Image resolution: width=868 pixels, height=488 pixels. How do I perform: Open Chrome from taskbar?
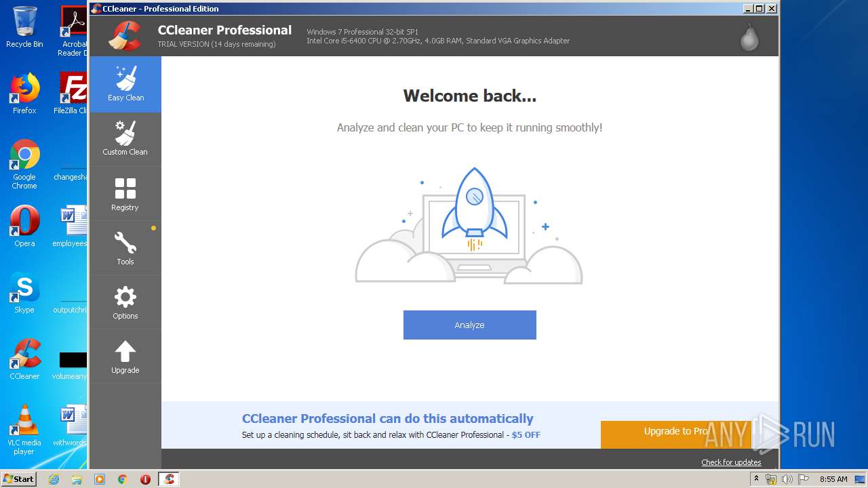pos(123,479)
